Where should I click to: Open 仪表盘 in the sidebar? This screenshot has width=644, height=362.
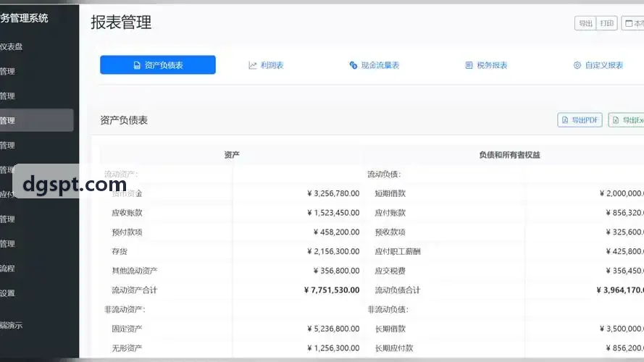[12, 47]
